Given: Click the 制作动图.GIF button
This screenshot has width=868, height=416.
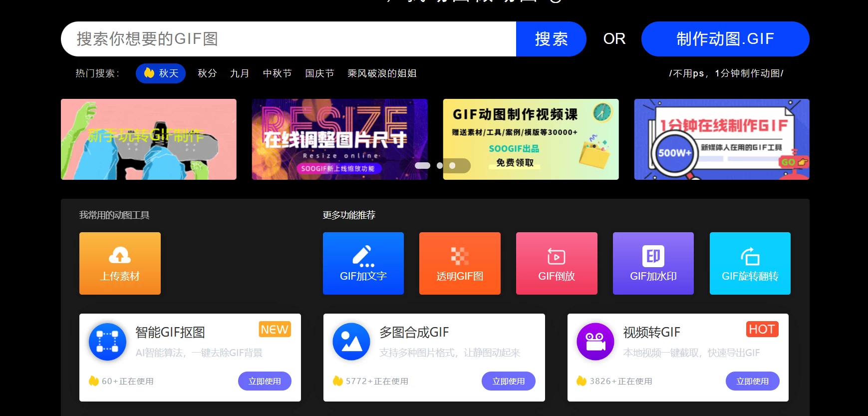Looking at the screenshot, I should point(725,39).
